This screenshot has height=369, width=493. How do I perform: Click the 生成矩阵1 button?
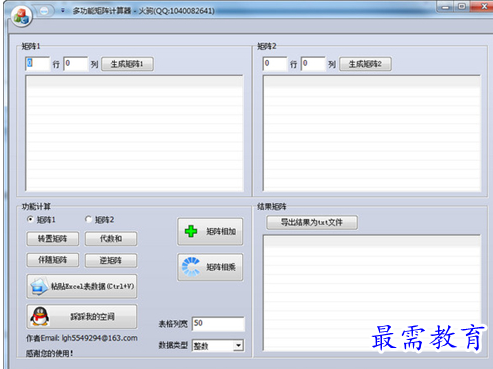[x=127, y=64]
